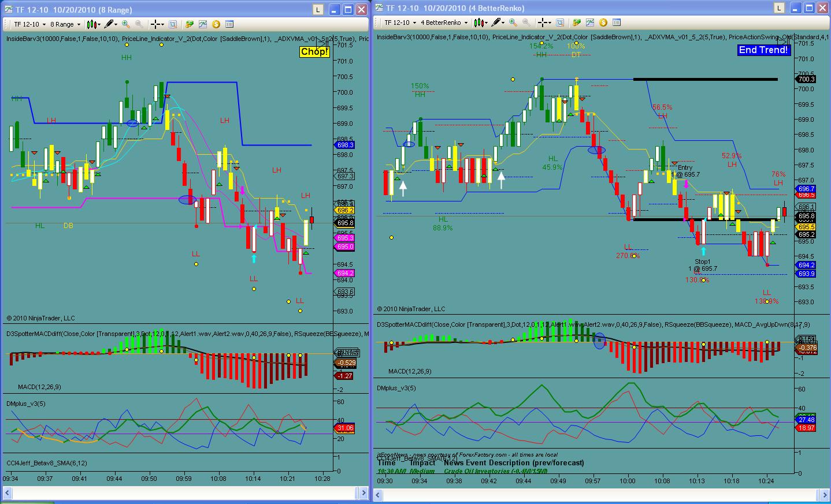Click the L link button in 8 Range window
Screen dimensions: 831x504
(318, 9)
